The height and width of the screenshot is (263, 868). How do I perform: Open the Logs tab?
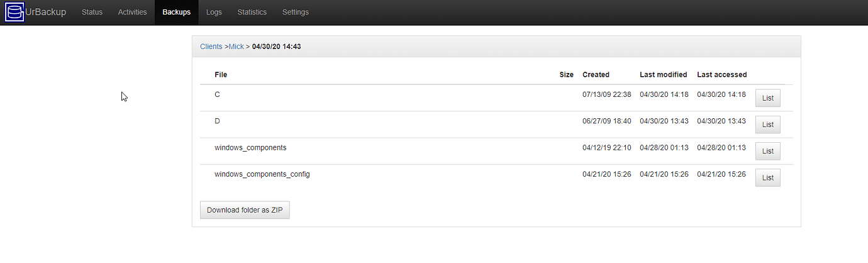tap(214, 12)
